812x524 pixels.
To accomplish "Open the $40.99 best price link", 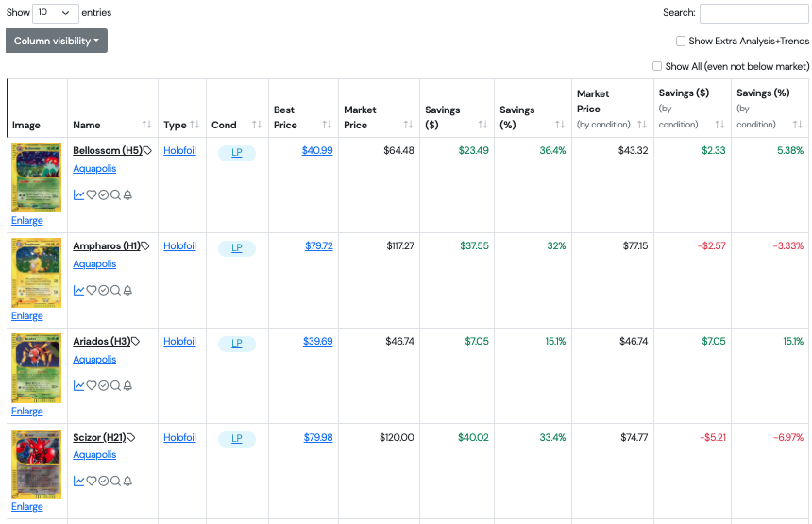I will 317,151.
